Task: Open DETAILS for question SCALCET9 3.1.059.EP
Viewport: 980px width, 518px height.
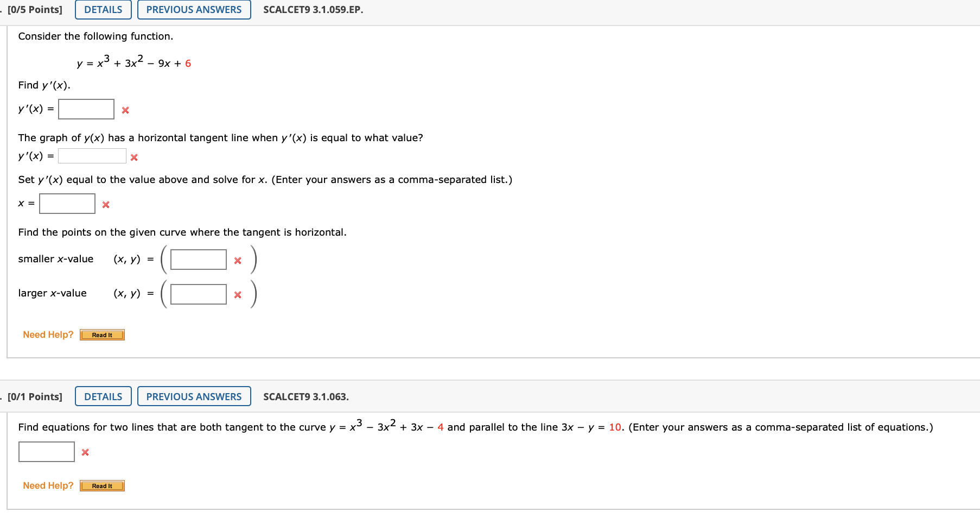Action: pos(103,9)
